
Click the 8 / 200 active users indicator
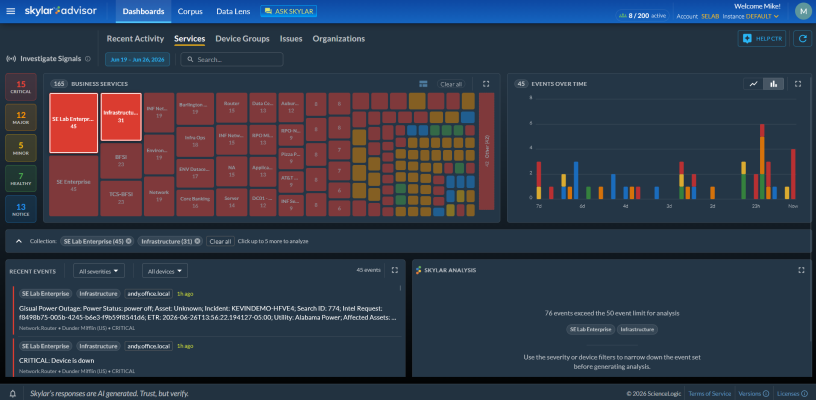point(642,15)
